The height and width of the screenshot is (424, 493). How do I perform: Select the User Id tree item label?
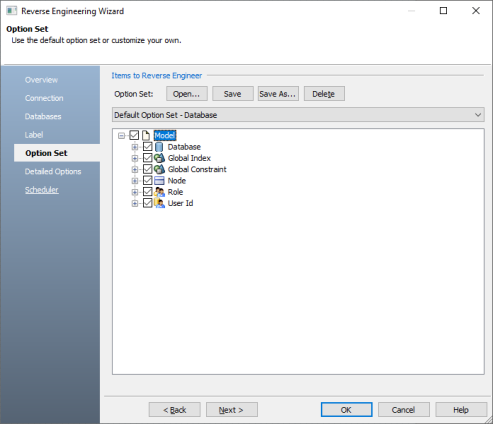pos(180,203)
